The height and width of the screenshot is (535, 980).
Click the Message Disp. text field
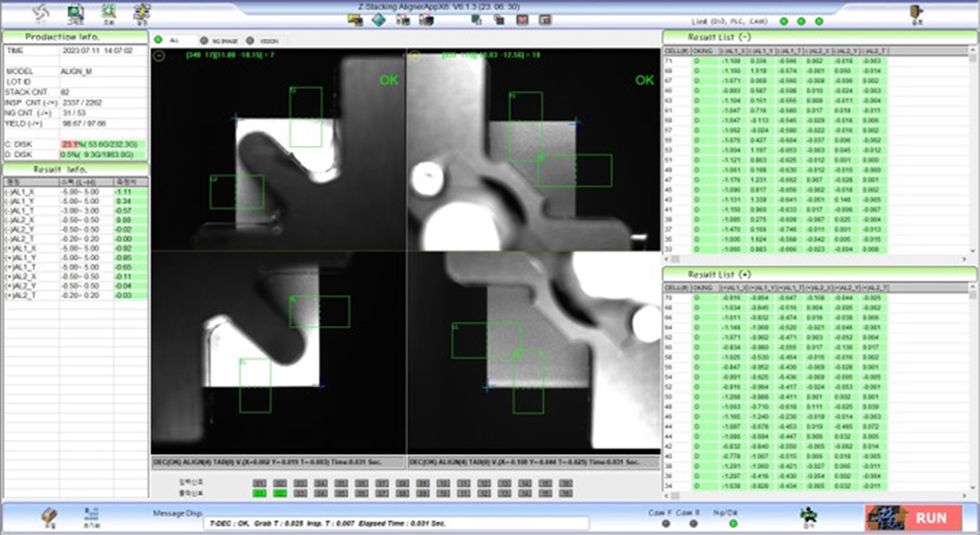(x=396, y=523)
